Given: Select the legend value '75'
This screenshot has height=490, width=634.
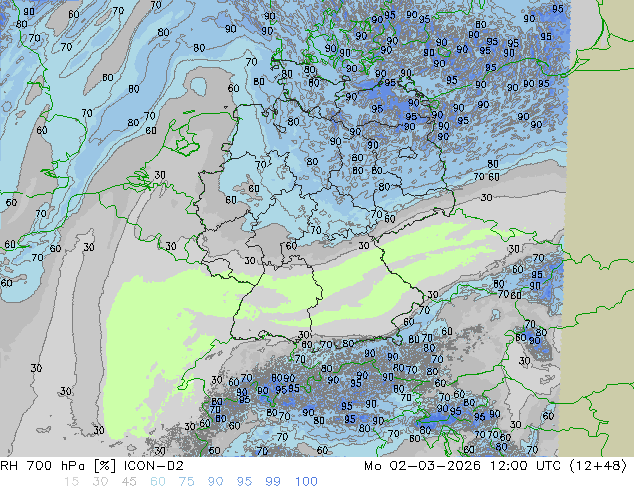Looking at the screenshot, I should point(186,482).
